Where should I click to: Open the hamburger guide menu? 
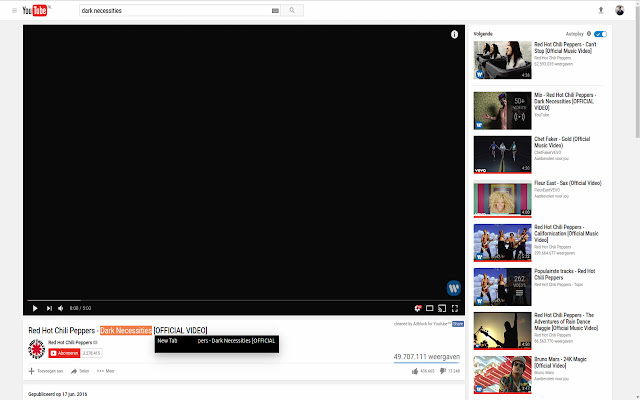tap(14, 11)
